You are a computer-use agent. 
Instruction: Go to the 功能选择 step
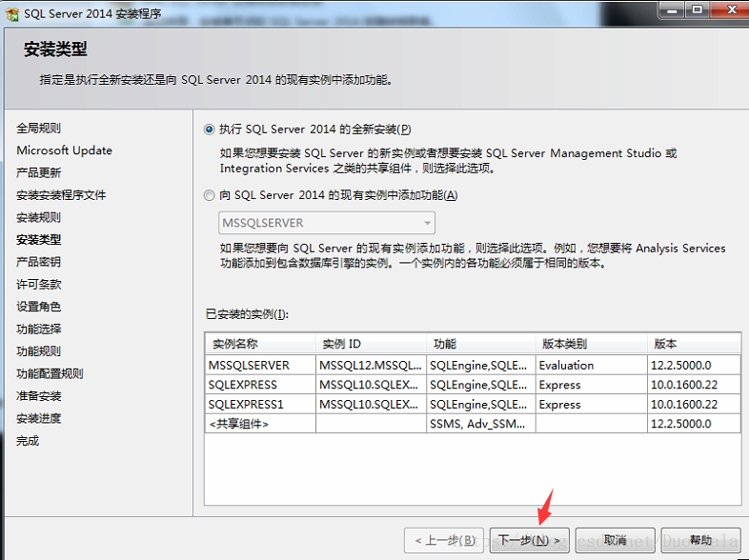(x=39, y=329)
